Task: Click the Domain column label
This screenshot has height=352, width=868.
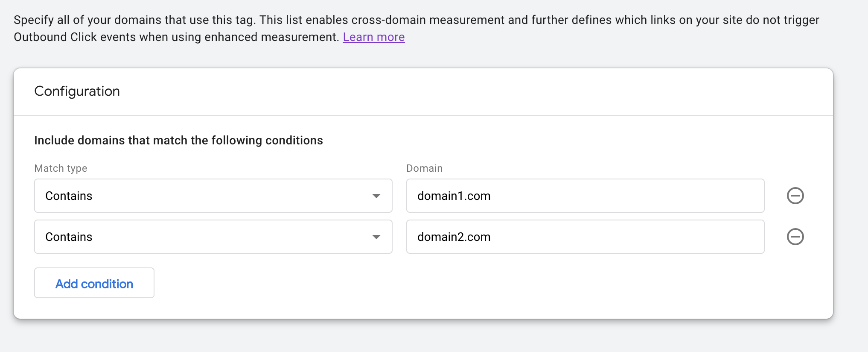Action: pos(424,168)
